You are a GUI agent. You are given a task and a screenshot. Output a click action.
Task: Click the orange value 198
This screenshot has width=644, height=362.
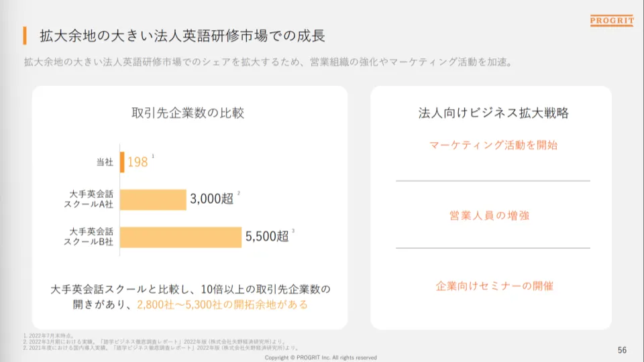tap(138, 162)
